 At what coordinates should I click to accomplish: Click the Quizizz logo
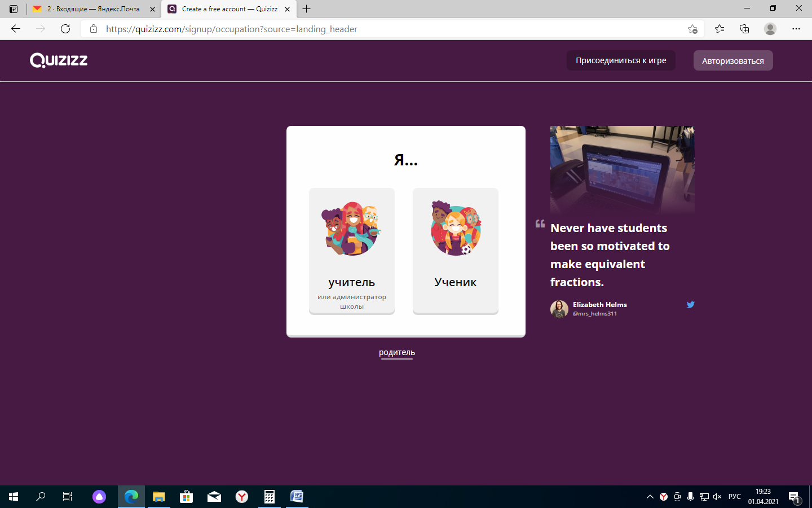tap(59, 60)
